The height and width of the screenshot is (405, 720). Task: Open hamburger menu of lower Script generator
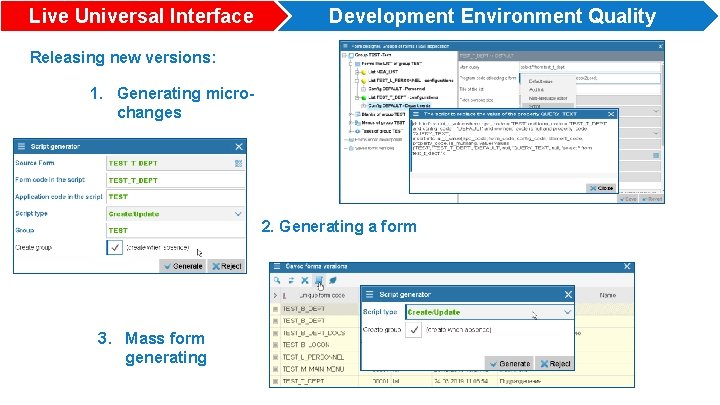[370, 294]
